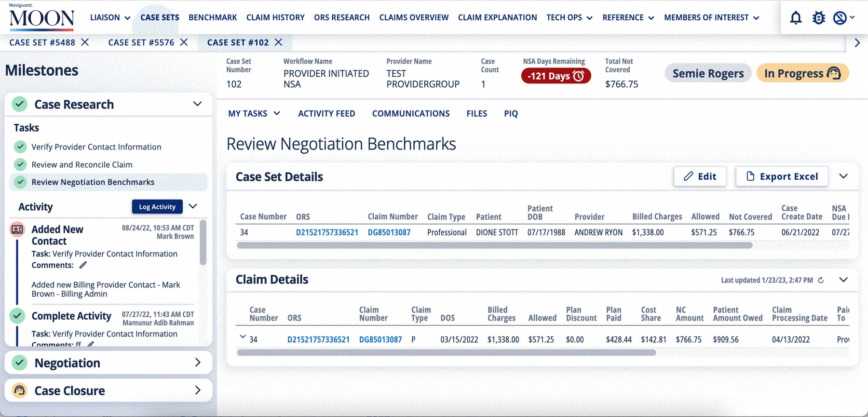
Task: Edit comment pencil under Added New Contact
Action: click(x=83, y=265)
